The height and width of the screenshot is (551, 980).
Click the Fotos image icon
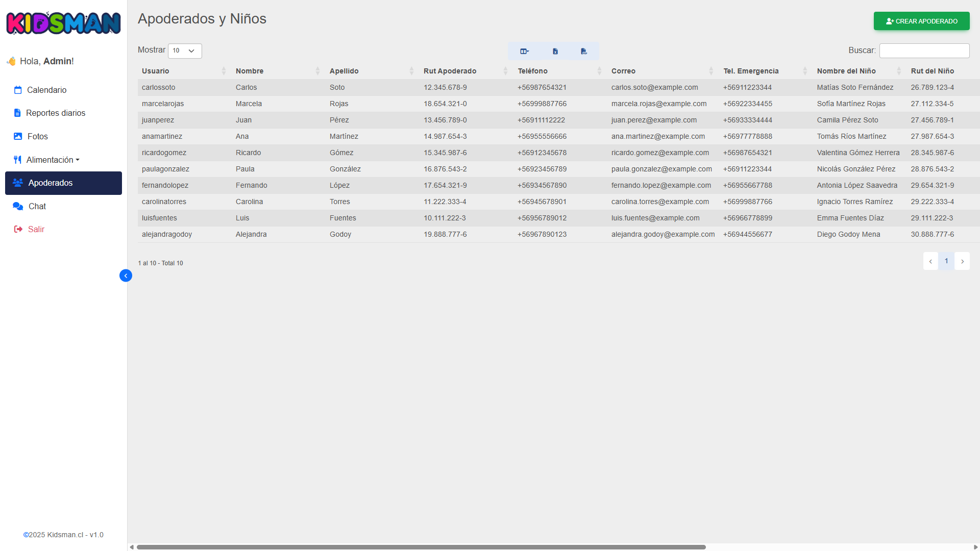(18, 136)
